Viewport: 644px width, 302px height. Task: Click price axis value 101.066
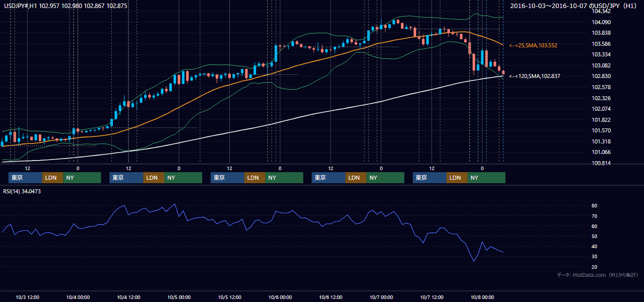(602, 152)
